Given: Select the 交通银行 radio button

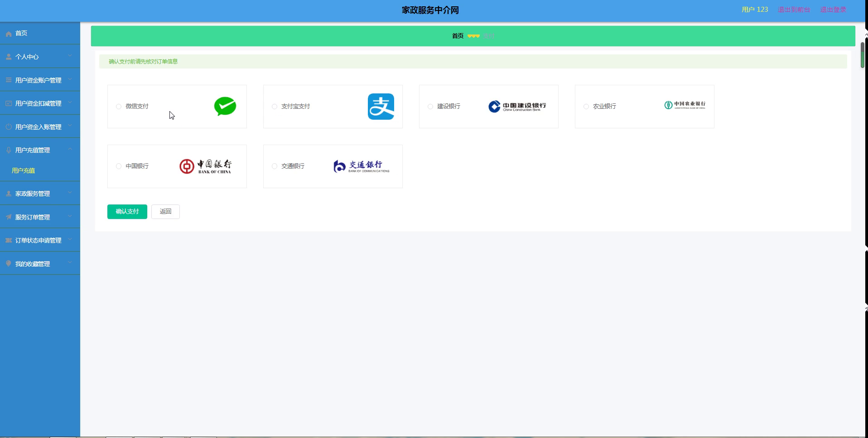Looking at the screenshot, I should [x=275, y=166].
